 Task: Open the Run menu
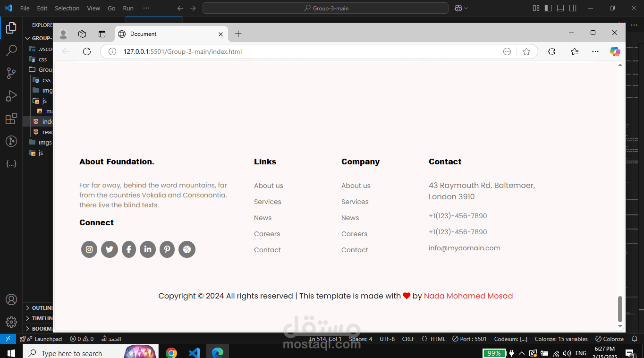(x=128, y=8)
